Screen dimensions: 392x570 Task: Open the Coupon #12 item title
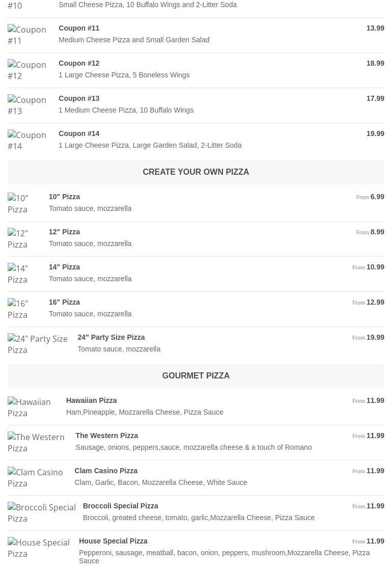point(79,63)
